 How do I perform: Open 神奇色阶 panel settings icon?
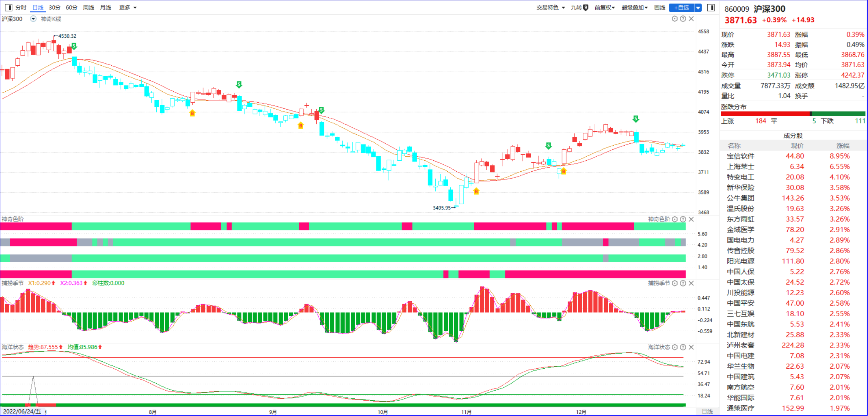(675, 219)
